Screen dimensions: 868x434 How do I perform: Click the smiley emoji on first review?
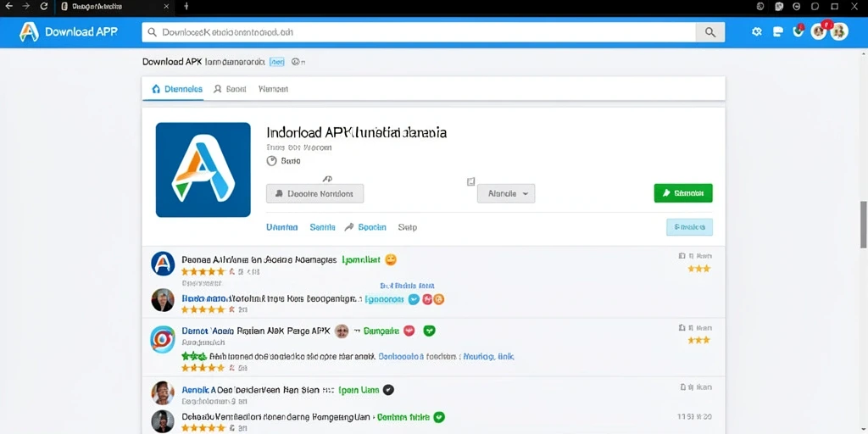[x=390, y=259]
